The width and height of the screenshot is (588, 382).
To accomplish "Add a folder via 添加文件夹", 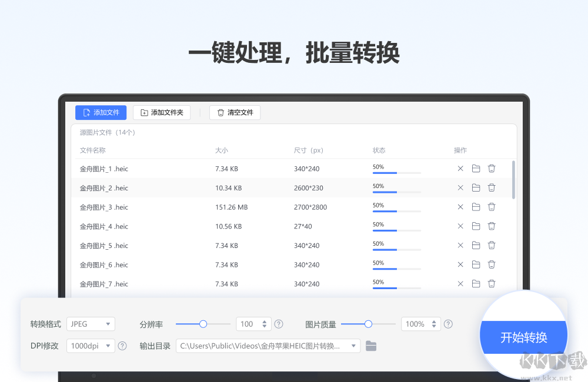I will [162, 112].
